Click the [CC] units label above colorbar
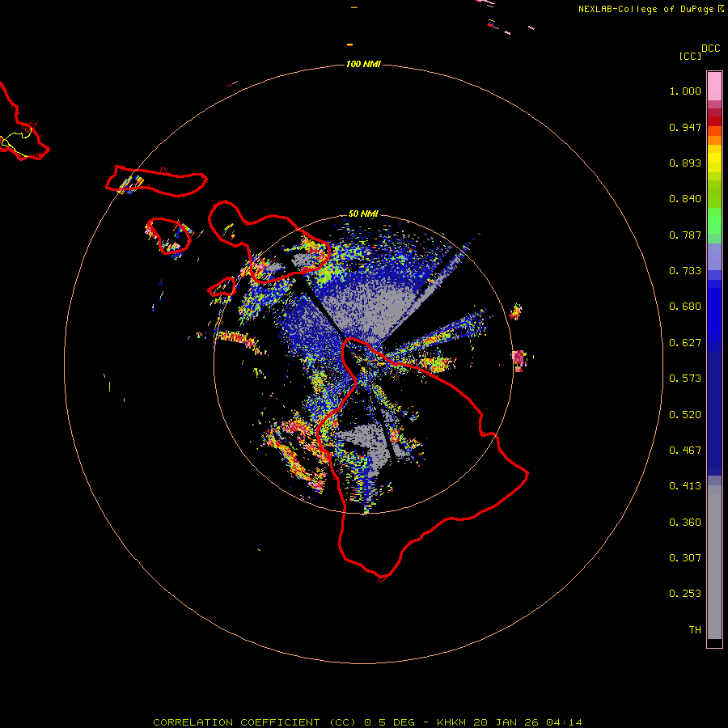This screenshot has width=728, height=728. [x=690, y=56]
